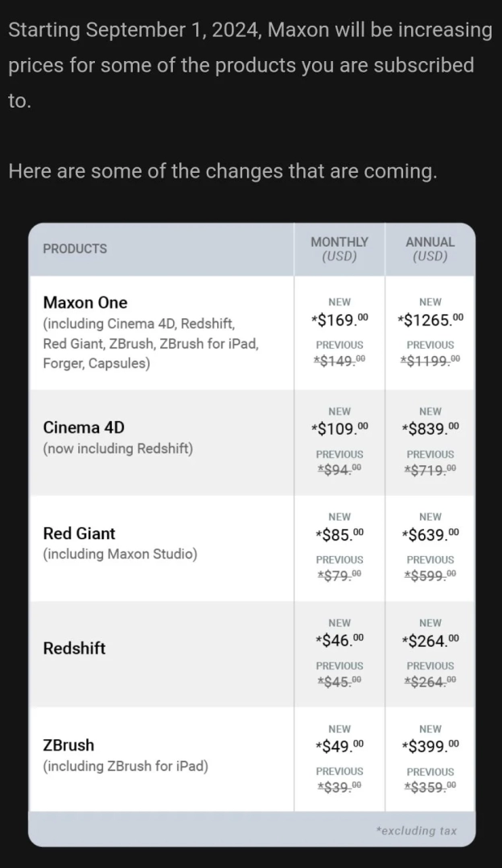Click the MONTHLY (USD) column header
Viewport: 502px width, 868px height.
click(339, 249)
